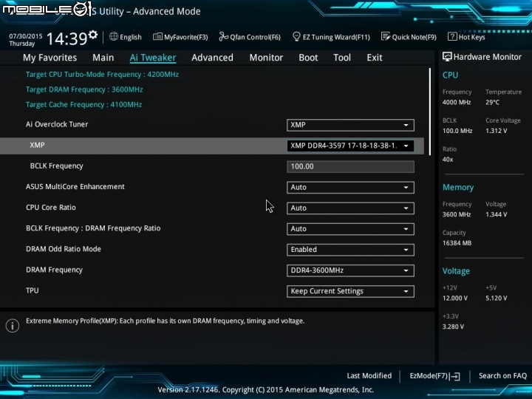Open Quick Note(F9)
Viewport: 532px width, 399px height.
[409, 37]
